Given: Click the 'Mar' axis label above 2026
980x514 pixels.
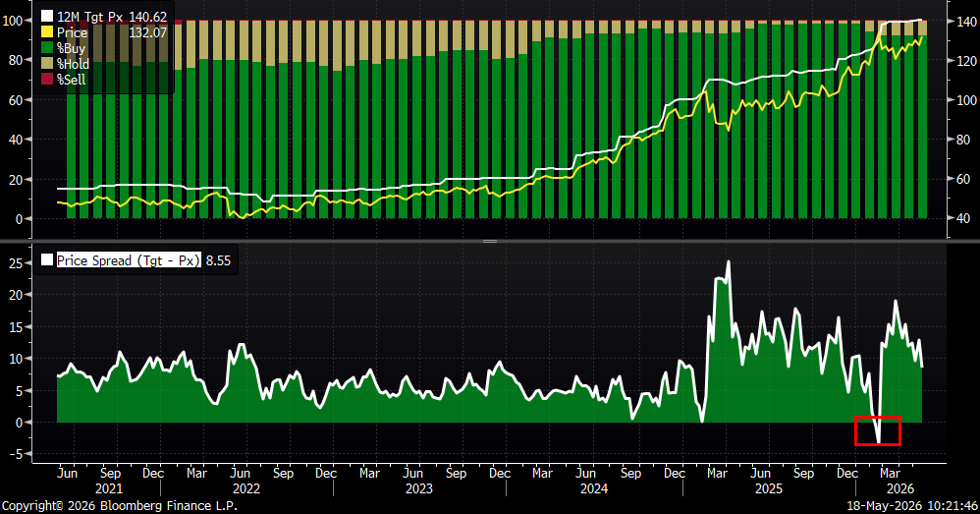Looking at the screenshot, I should [890, 474].
